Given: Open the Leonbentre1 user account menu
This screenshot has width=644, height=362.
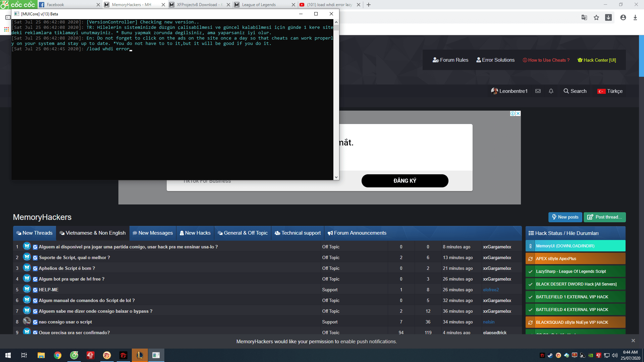Looking at the screenshot, I should [x=509, y=91].
